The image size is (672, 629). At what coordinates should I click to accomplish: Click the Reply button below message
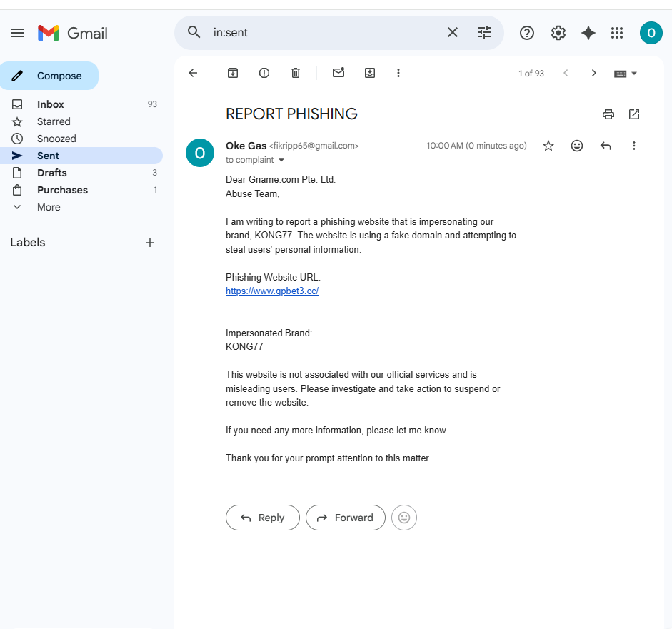(x=263, y=518)
